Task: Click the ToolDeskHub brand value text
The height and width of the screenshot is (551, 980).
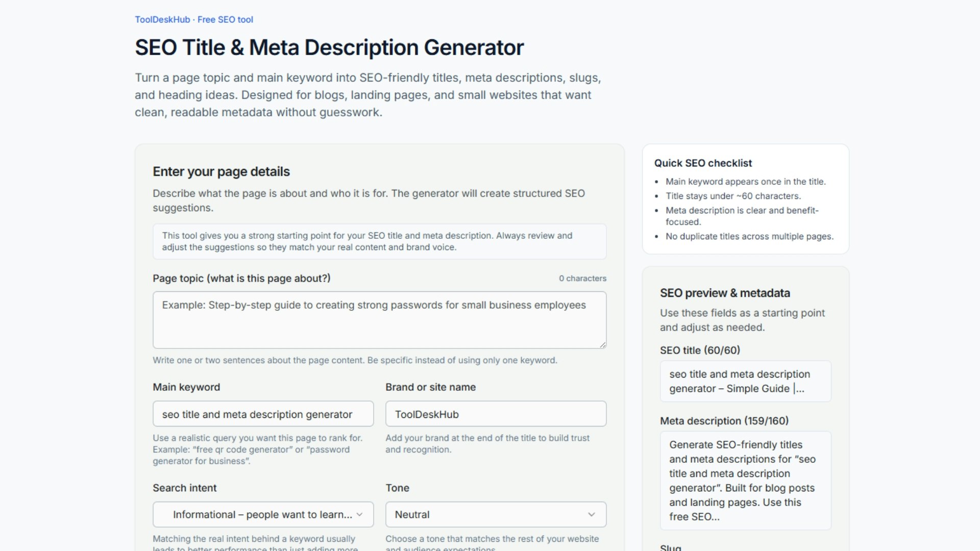Action: coord(428,414)
